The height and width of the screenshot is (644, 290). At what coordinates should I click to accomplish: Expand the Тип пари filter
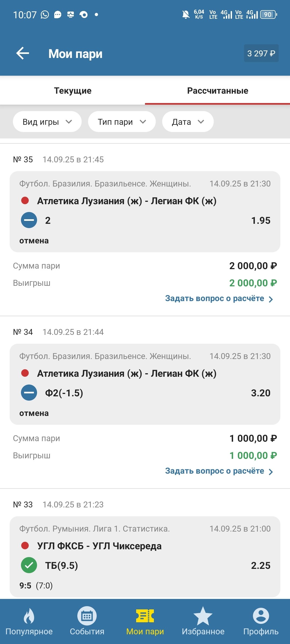[x=122, y=122]
